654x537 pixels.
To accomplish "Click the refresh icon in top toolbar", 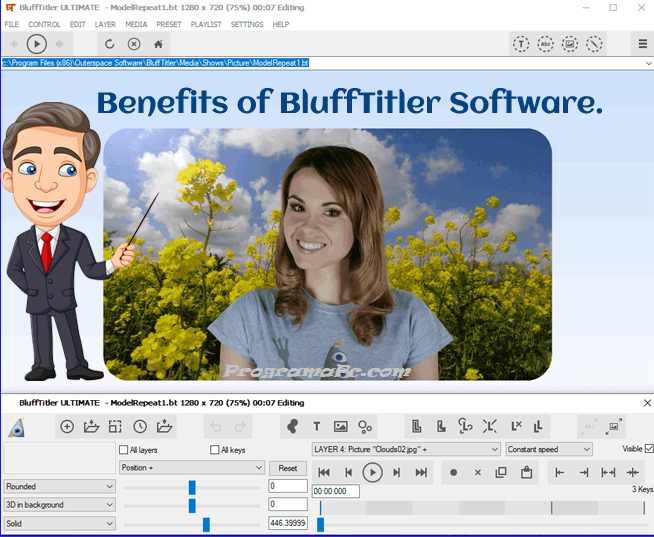I will 109,44.
